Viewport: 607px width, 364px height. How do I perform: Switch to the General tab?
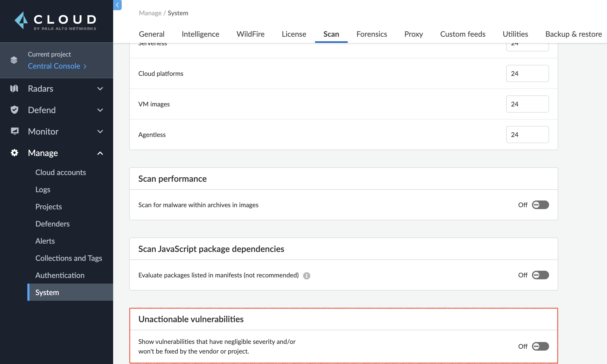tap(151, 34)
